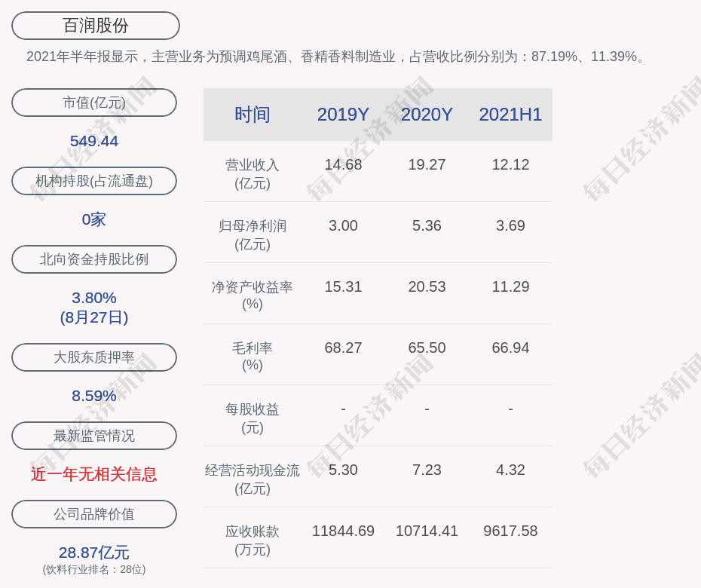
Task: Click the red 近一年无相关信息 text
Action: pos(94,474)
